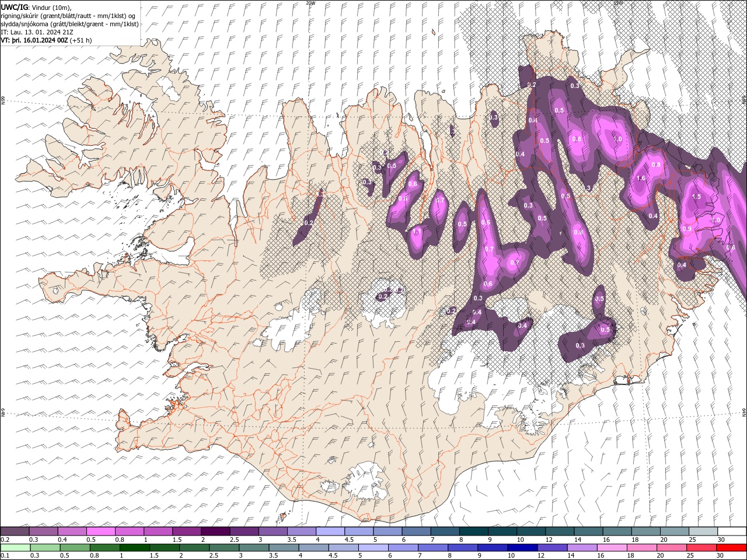Click the 'slydda/snjókoma (grátt/bleikt/grænt' description line
Viewport: 747px width, 560px height.
click(x=69, y=24)
